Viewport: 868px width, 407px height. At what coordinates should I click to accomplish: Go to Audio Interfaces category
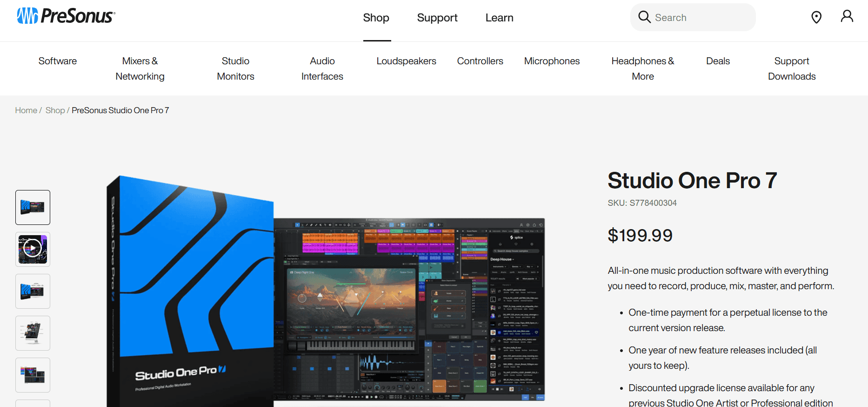coord(322,68)
